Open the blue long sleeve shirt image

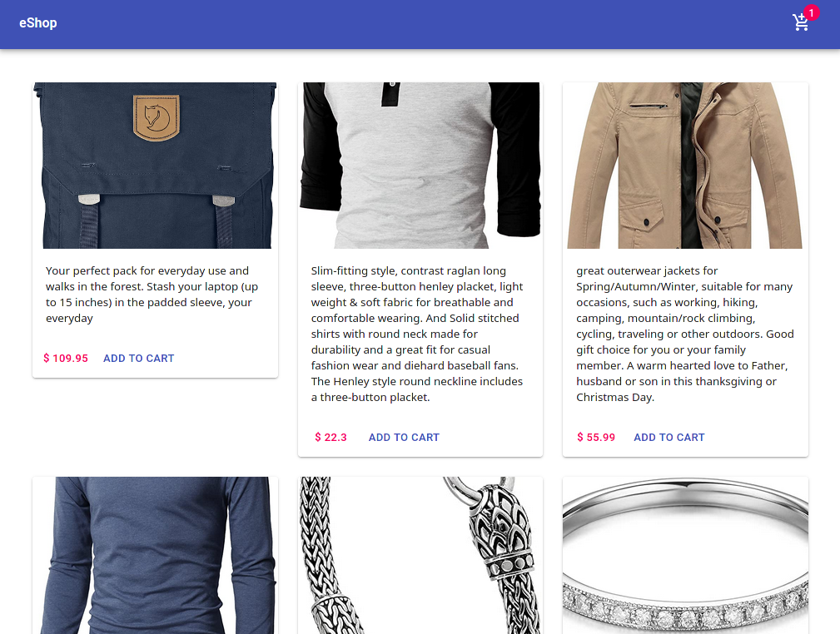[x=156, y=555]
